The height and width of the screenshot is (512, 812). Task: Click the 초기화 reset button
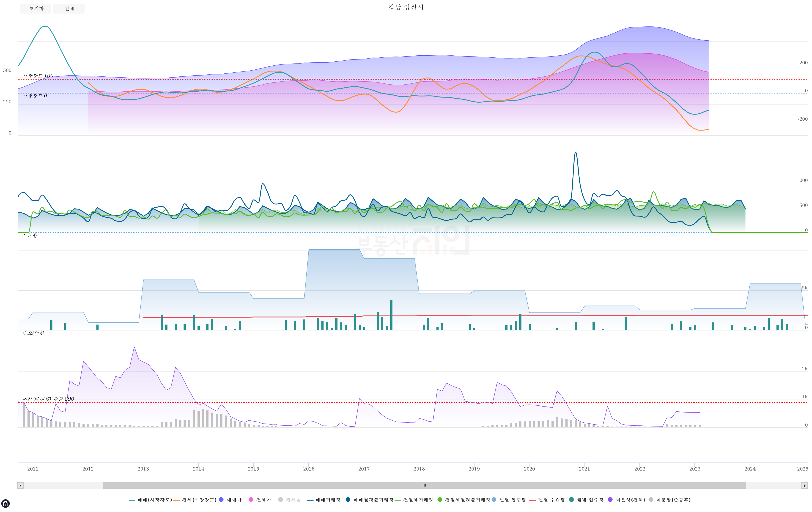point(35,9)
